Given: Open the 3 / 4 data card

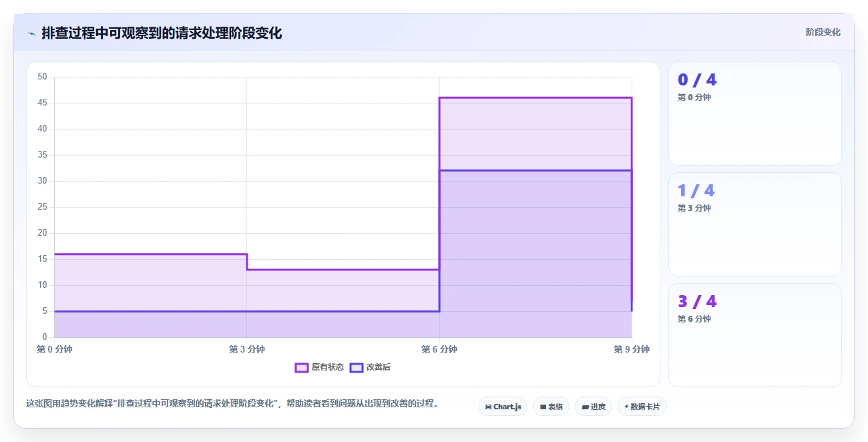Looking at the screenshot, I should 755,335.
